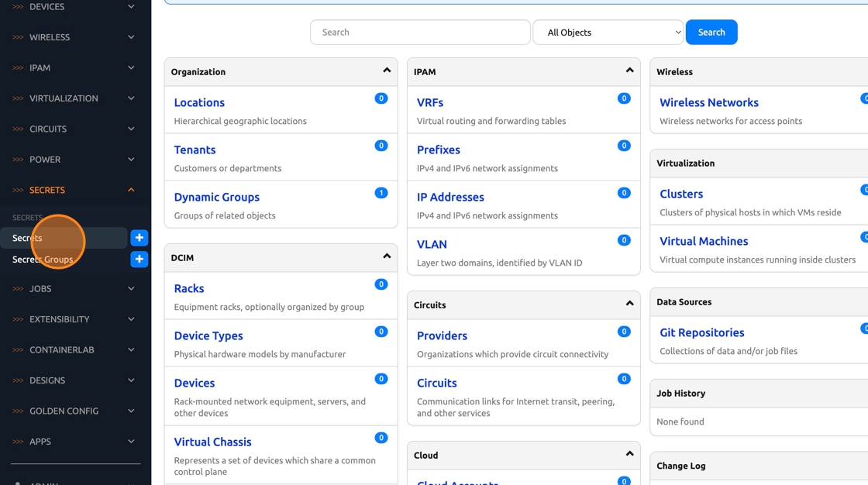
Task: Click the plus icon next to Secrets Groups
Action: 139,260
